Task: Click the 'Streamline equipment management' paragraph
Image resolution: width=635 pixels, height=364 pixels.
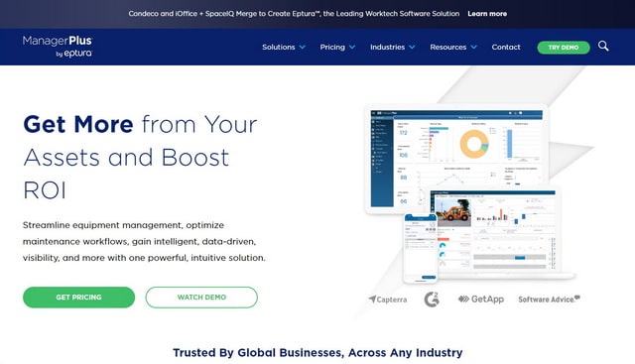Action: 144,241
